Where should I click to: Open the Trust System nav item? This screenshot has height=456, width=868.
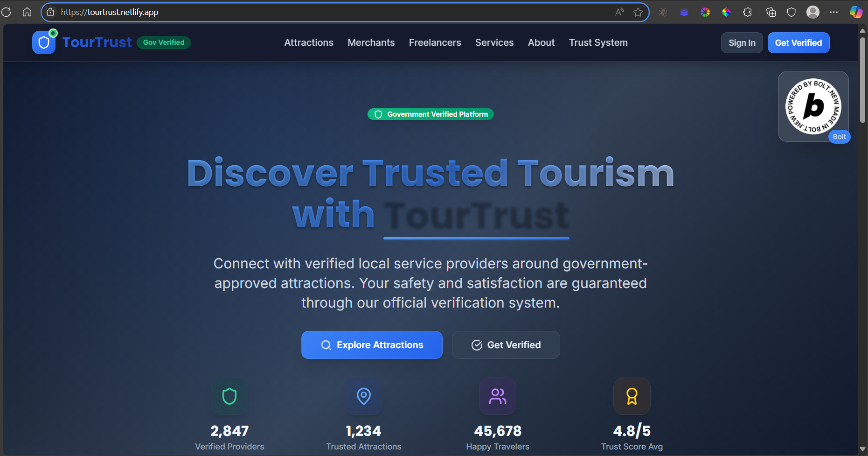[x=598, y=42]
